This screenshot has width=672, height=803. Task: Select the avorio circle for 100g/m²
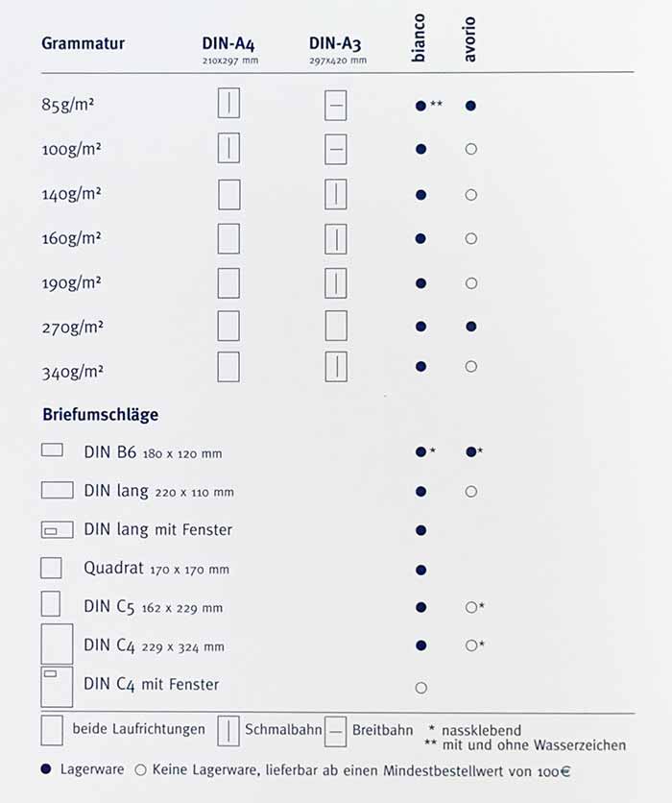pos(470,150)
